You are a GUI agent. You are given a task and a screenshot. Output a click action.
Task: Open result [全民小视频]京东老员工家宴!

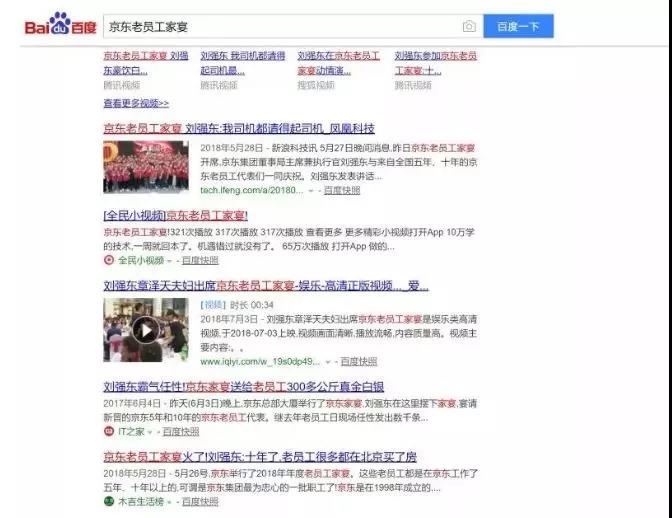click(x=175, y=215)
